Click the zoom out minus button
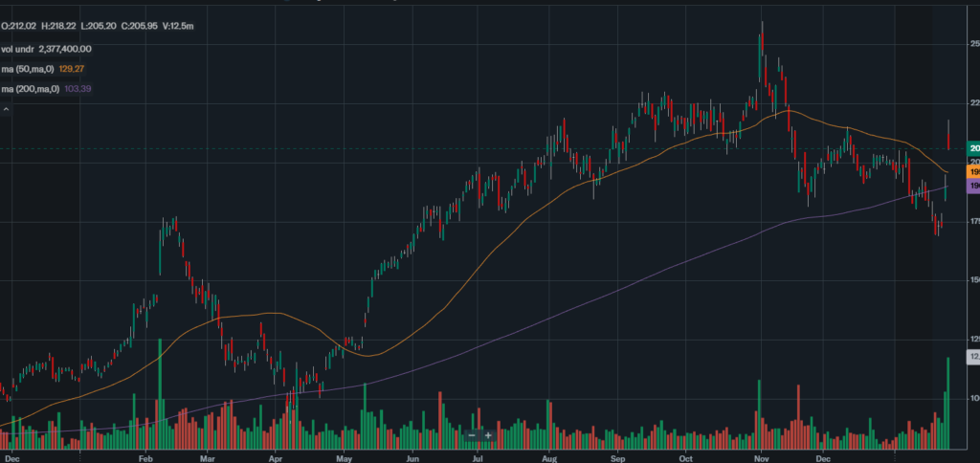Screen dimensions: 980x463 pyautogui.click(x=472, y=435)
